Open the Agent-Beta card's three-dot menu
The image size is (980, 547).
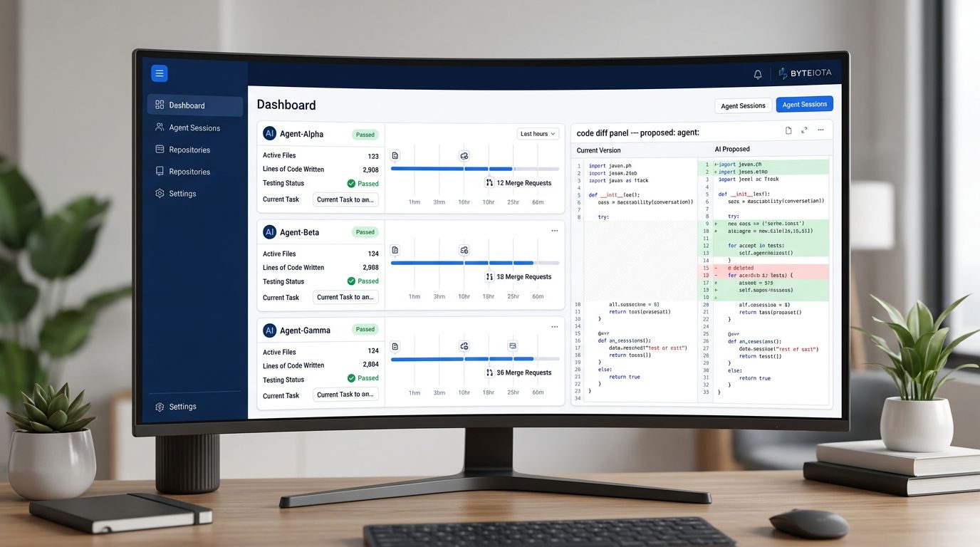pyautogui.click(x=555, y=231)
